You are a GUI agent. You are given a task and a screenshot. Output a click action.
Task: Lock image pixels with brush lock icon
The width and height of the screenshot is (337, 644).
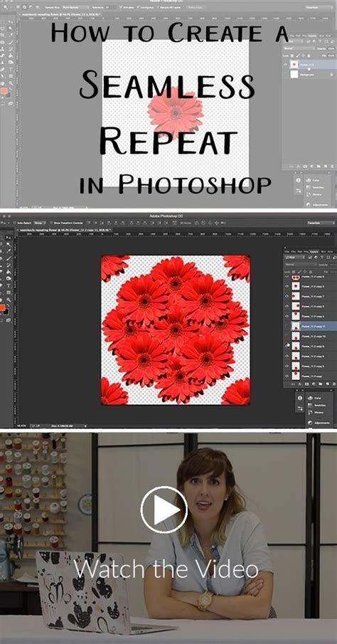tap(299, 272)
